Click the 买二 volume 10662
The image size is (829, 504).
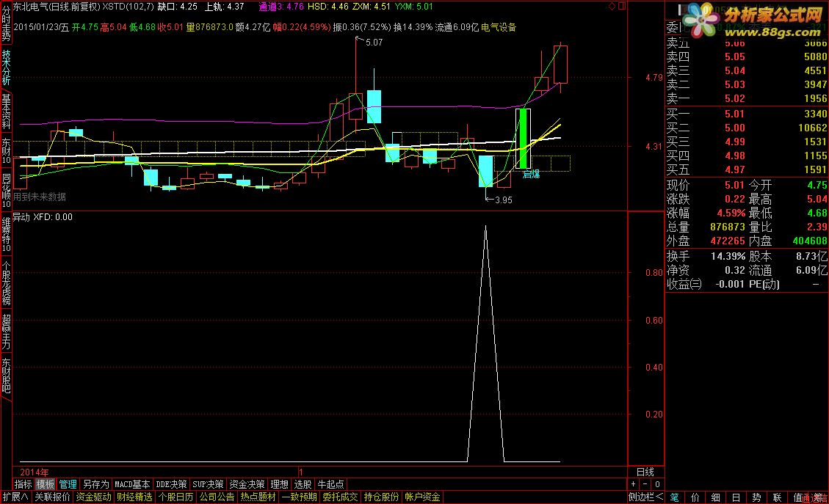click(813, 128)
